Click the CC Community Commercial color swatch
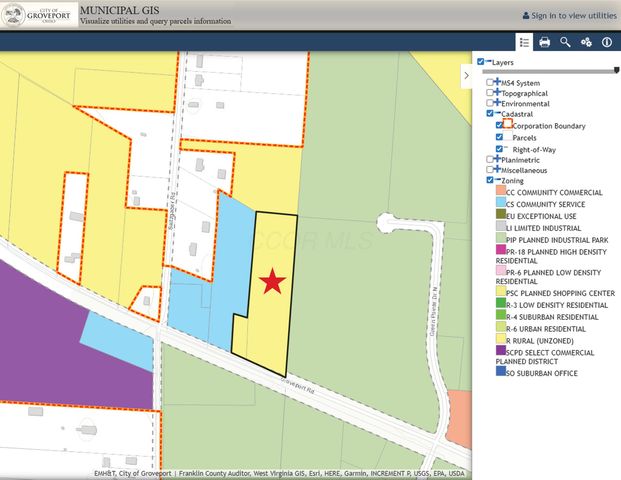The height and width of the screenshot is (480, 621). pos(500,191)
